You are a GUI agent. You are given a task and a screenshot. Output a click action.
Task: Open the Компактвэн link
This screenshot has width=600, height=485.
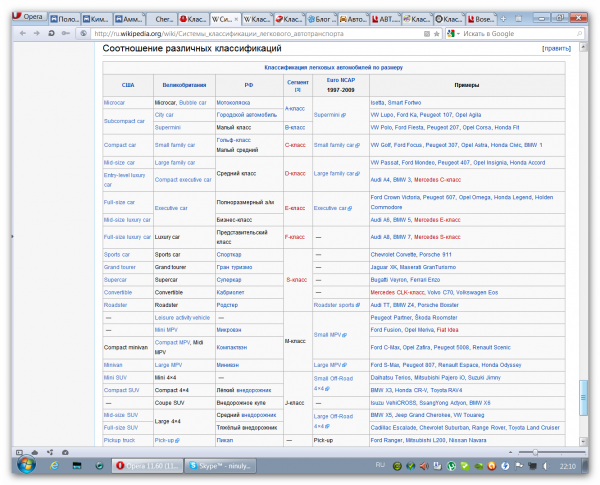click(232, 348)
